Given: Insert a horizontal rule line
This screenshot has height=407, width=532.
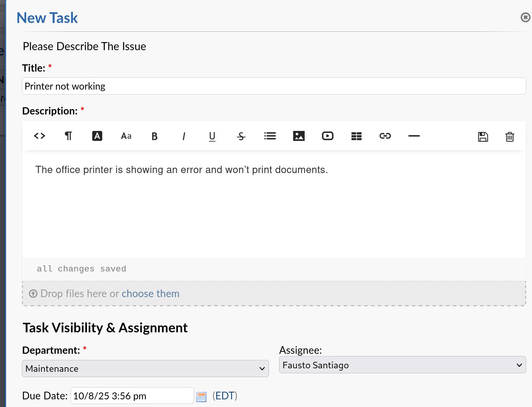Looking at the screenshot, I should [414, 136].
